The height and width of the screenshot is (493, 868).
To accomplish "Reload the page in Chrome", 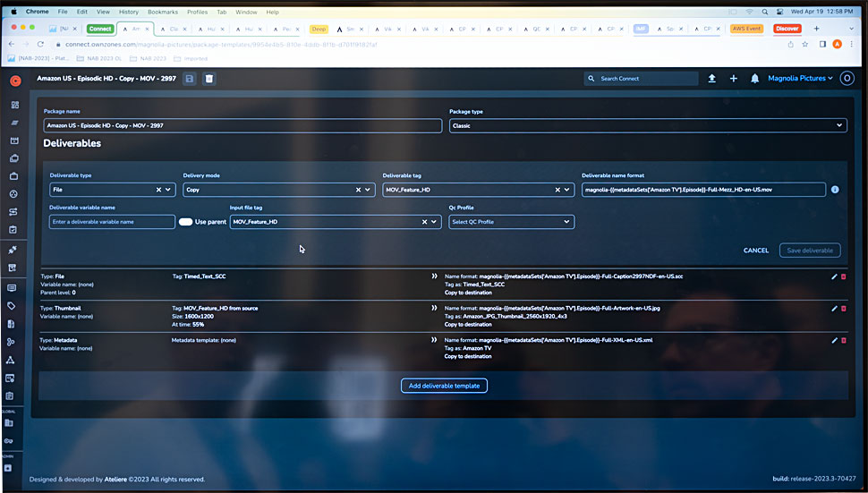I will tap(40, 44).
